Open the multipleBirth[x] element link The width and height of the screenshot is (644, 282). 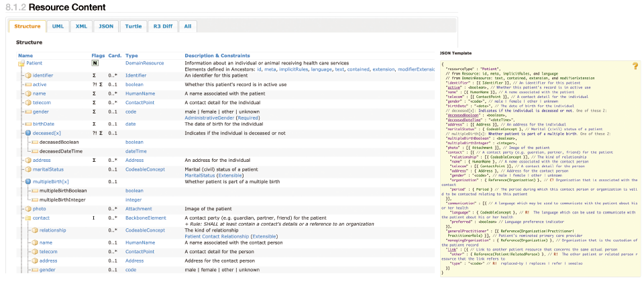tap(51, 182)
